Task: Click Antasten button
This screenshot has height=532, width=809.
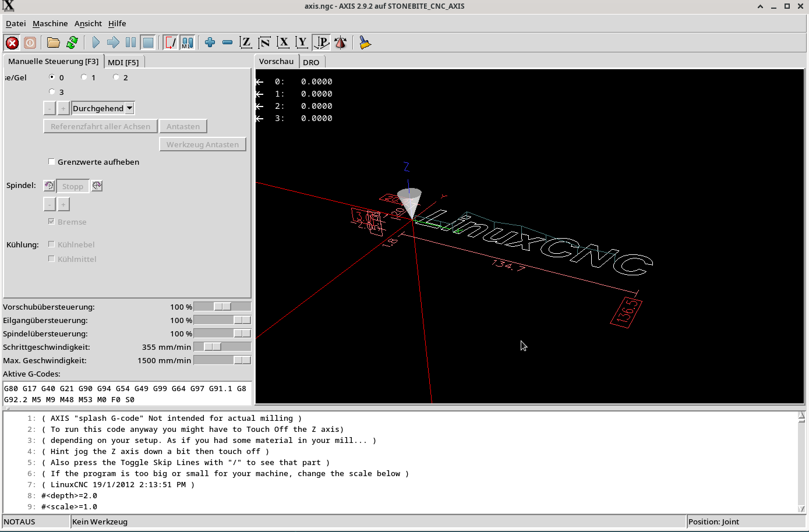Action: pos(183,126)
